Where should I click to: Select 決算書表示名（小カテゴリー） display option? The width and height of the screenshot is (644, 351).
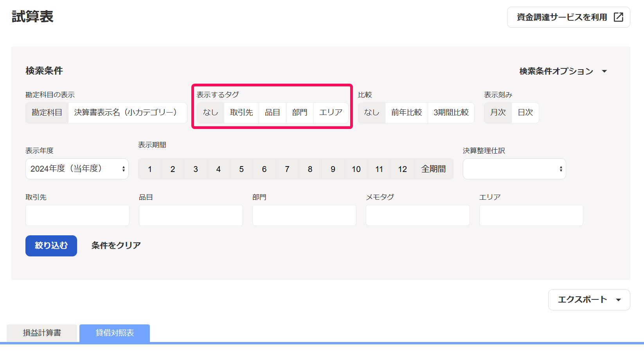128,113
